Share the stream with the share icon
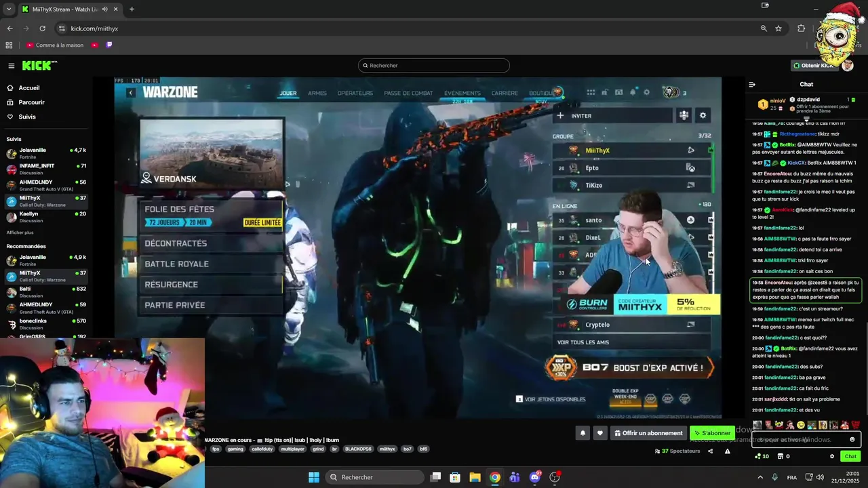 pyautogui.click(x=710, y=451)
